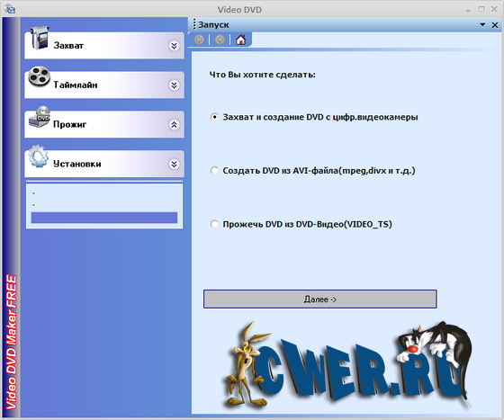Select Создать DVD из AVI-файла radio button

coord(214,171)
